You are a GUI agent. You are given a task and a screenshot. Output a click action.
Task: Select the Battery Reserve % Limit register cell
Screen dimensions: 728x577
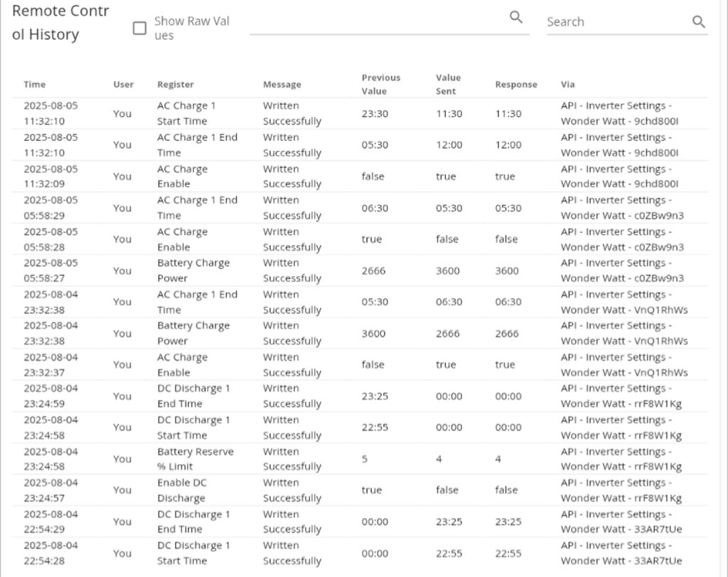pyautogui.click(x=195, y=459)
